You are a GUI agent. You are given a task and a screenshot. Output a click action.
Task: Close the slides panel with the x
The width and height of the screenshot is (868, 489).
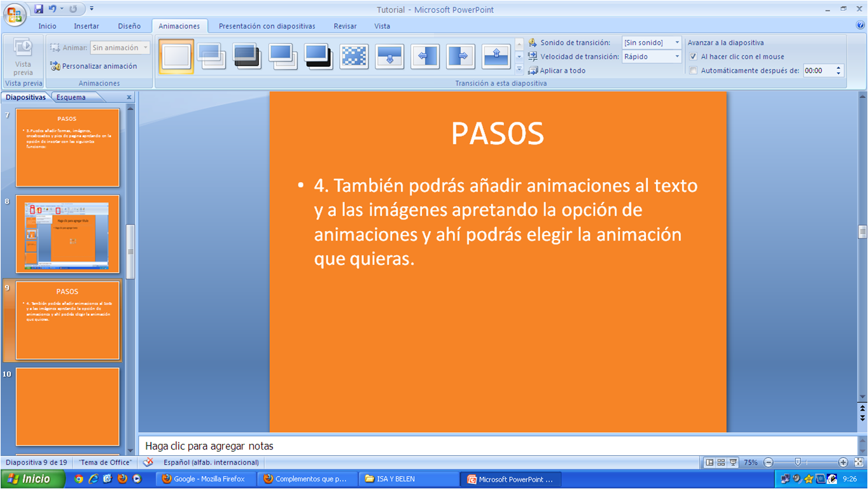point(129,97)
